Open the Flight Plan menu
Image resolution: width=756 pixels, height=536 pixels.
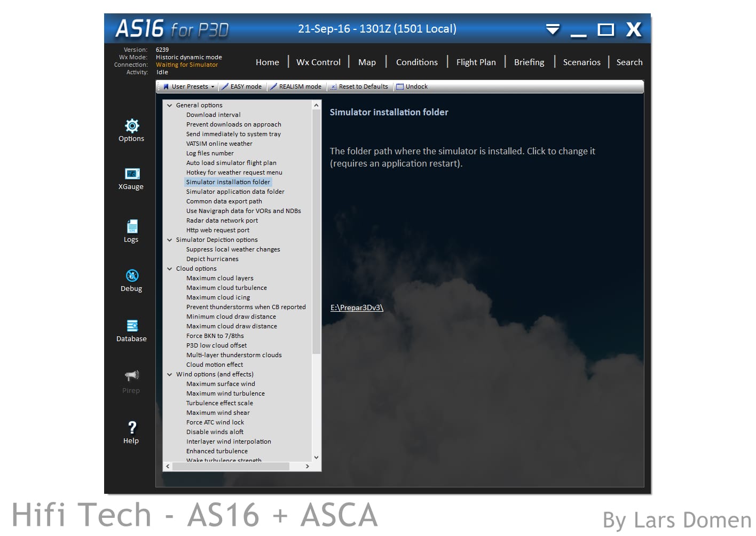pos(476,62)
